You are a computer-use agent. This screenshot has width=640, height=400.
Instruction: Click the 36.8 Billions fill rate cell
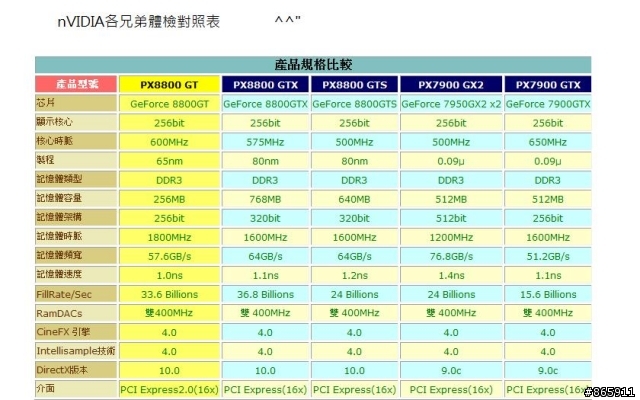[x=265, y=294]
